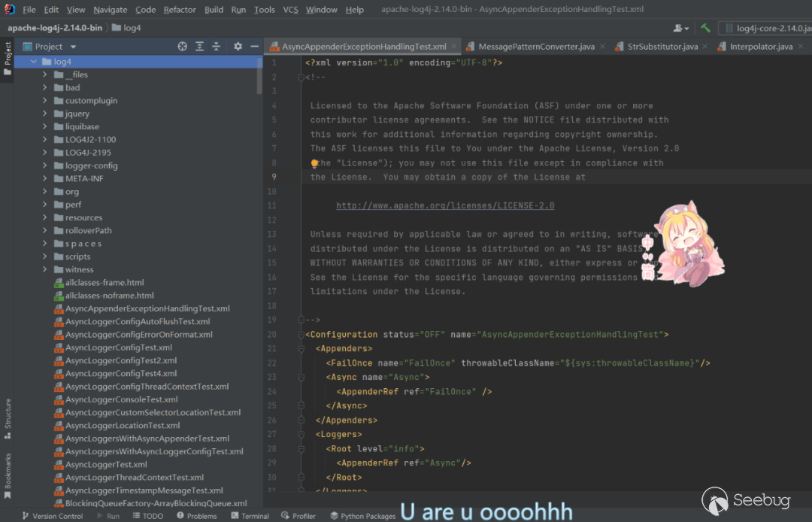
Task: Close the StrSubstitutor.java tab
Action: (706, 47)
